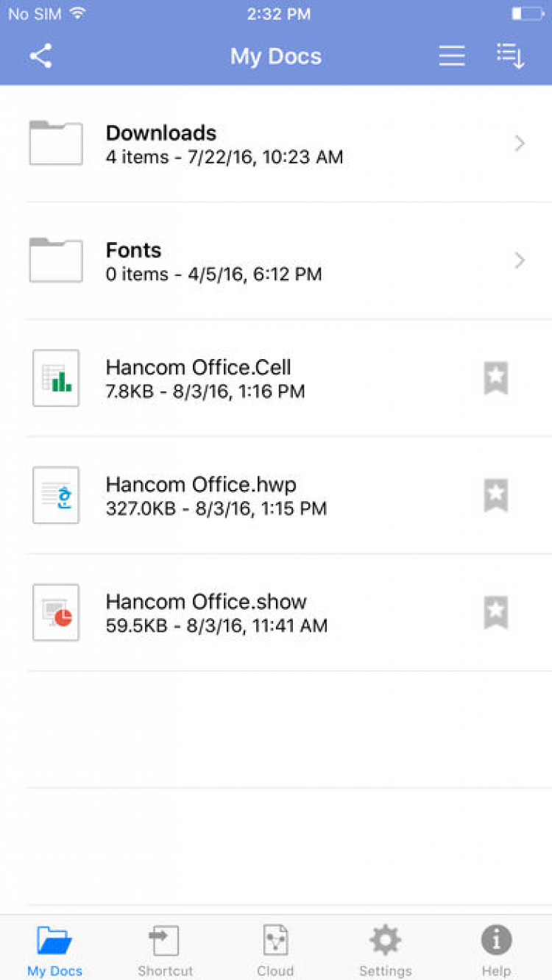Screen dimensions: 552x980
Task: Open the Hancom Office.hwp document icon
Action: (x=56, y=495)
